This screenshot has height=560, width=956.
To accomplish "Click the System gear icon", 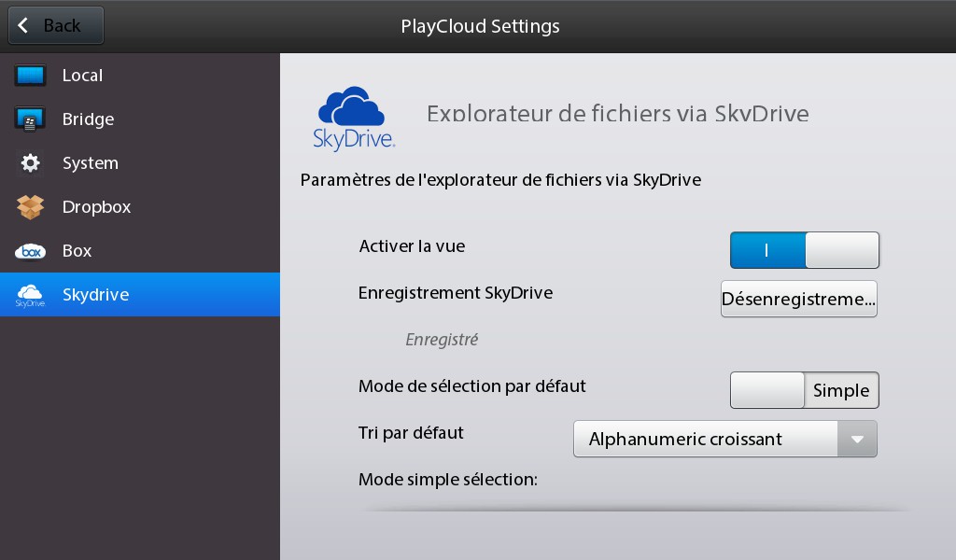I will point(30,162).
